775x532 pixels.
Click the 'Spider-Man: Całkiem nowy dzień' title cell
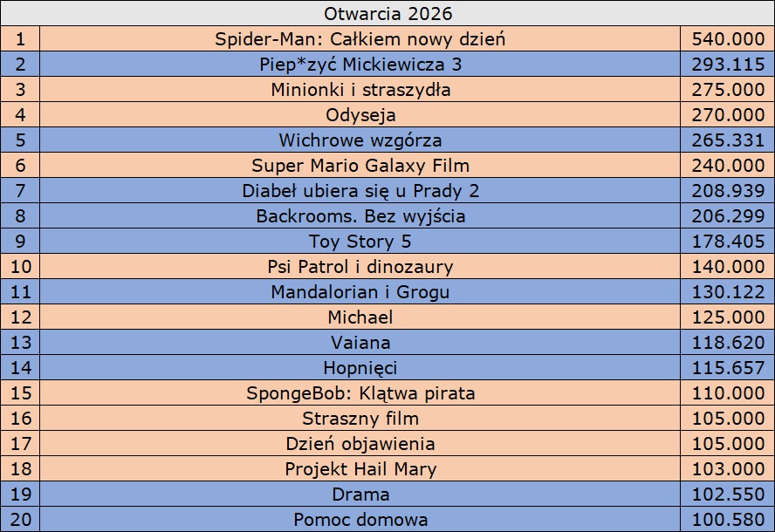click(x=360, y=38)
